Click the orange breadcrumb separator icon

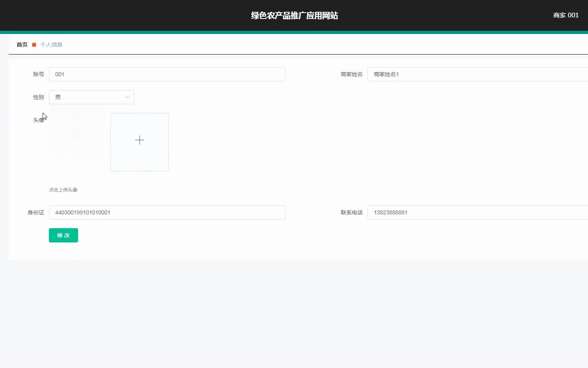[34, 45]
